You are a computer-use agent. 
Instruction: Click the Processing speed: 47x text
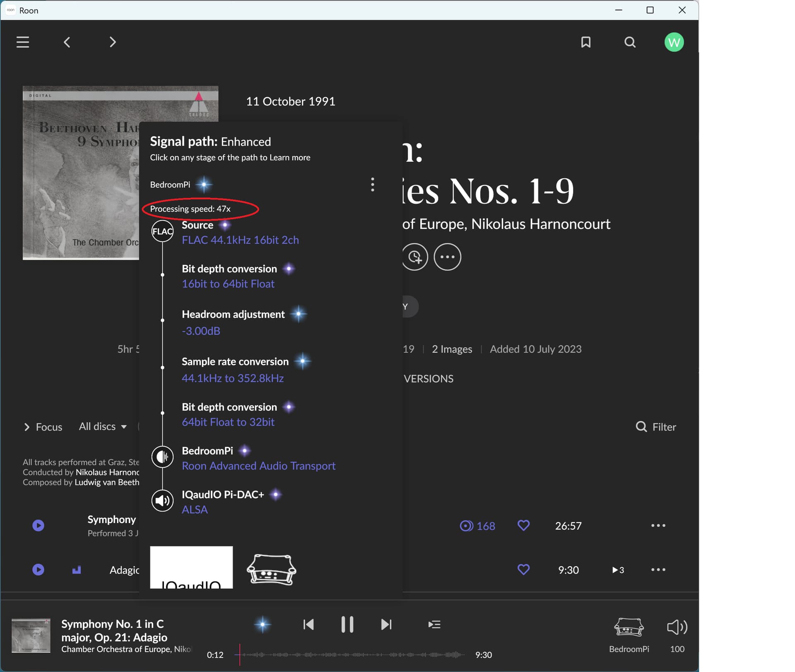point(190,209)
